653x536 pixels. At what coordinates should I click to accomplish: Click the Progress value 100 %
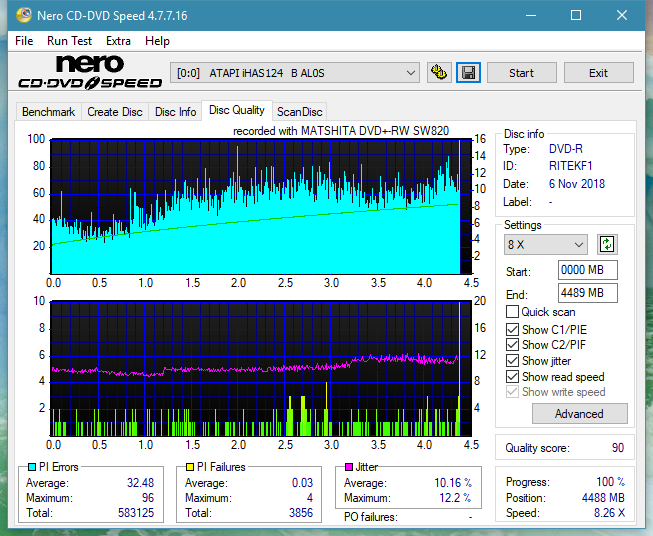point(611,482)
